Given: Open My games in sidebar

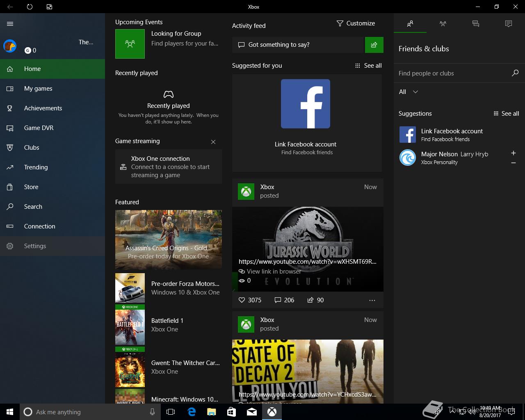Looking at the screenshot, I should [x=52, y=89].
